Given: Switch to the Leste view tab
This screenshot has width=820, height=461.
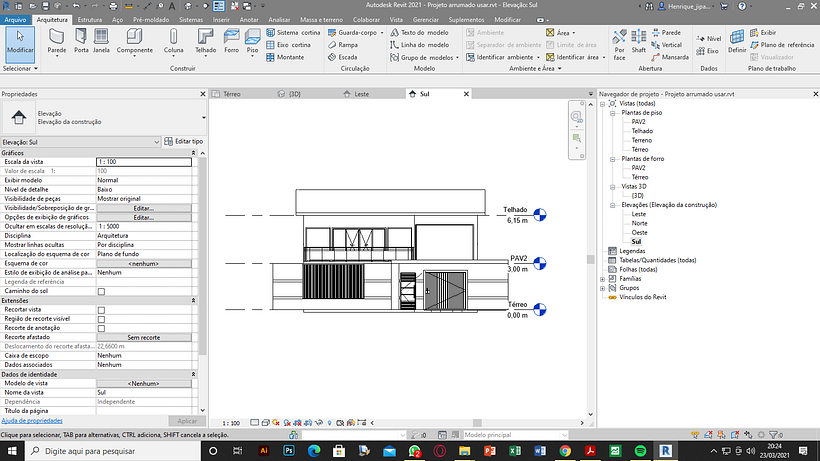Looking at the screenshot, I should tap(361, 93).
